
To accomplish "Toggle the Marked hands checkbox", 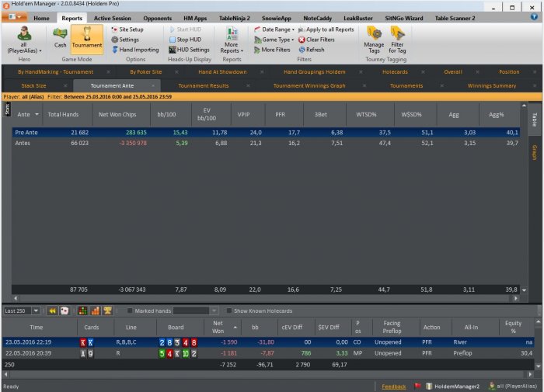I will pyautogui.click(x=130, y=311).
